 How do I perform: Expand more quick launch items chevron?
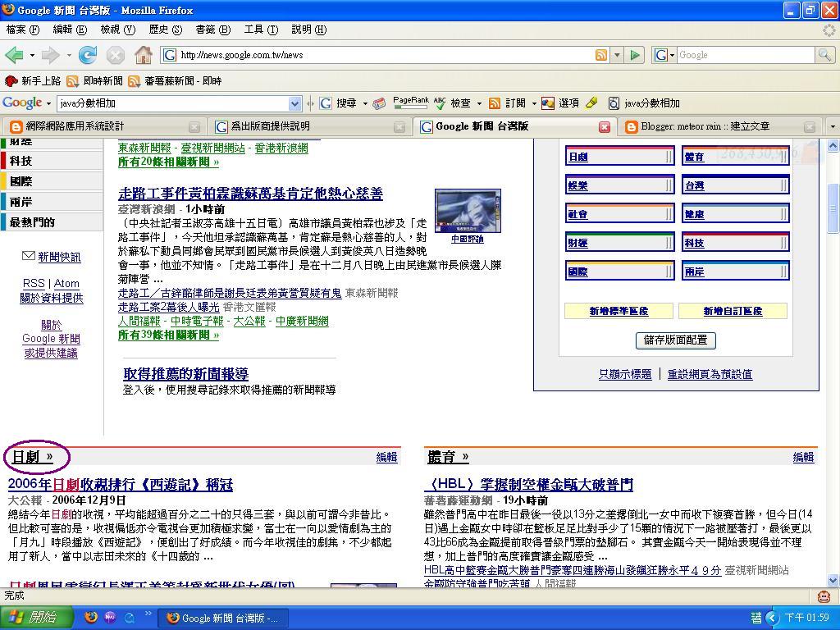tap(148, 614)
